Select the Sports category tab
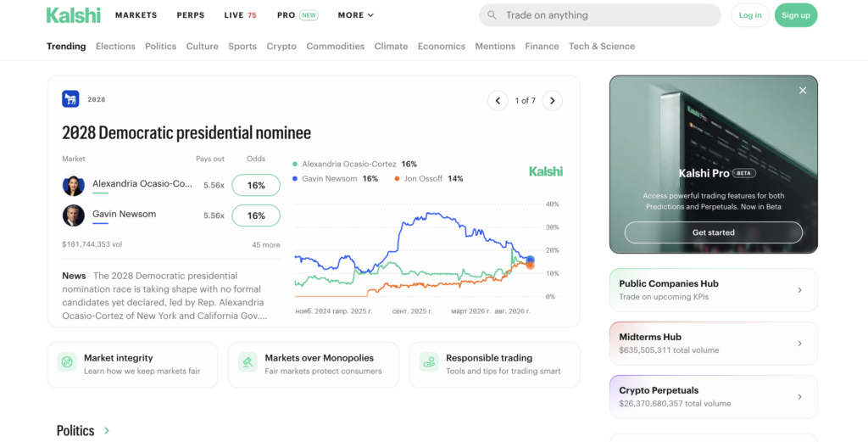 pyautogui.click(x=242, y=46)
